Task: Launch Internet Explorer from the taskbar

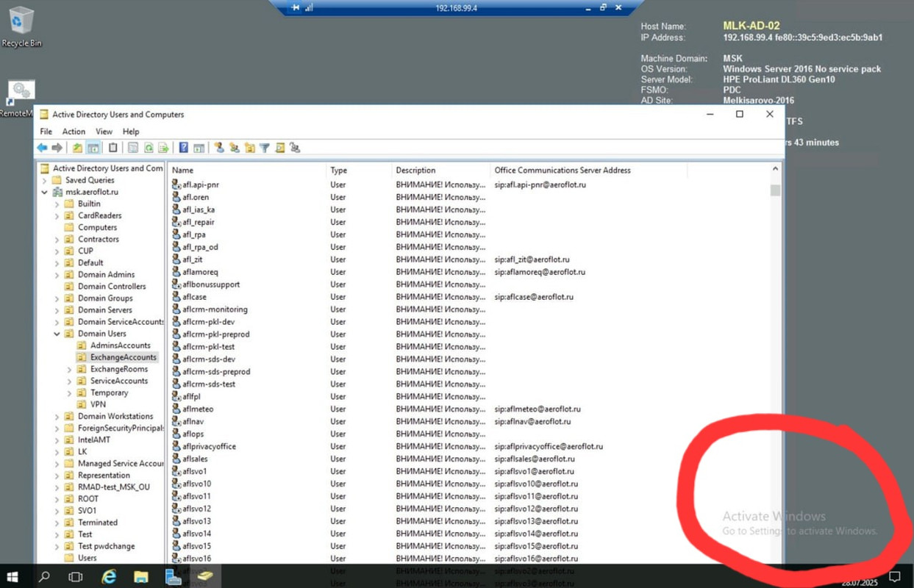Action: click(109, 577)
